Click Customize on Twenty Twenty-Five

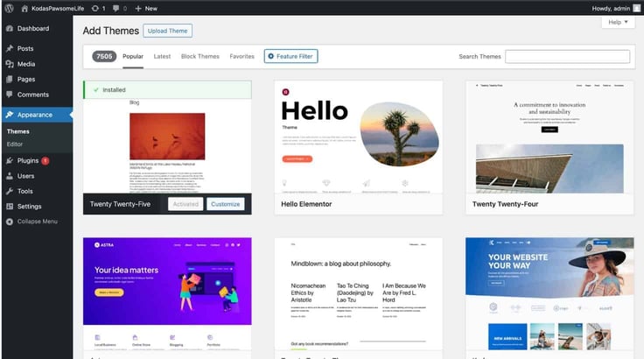click(226, 204)
